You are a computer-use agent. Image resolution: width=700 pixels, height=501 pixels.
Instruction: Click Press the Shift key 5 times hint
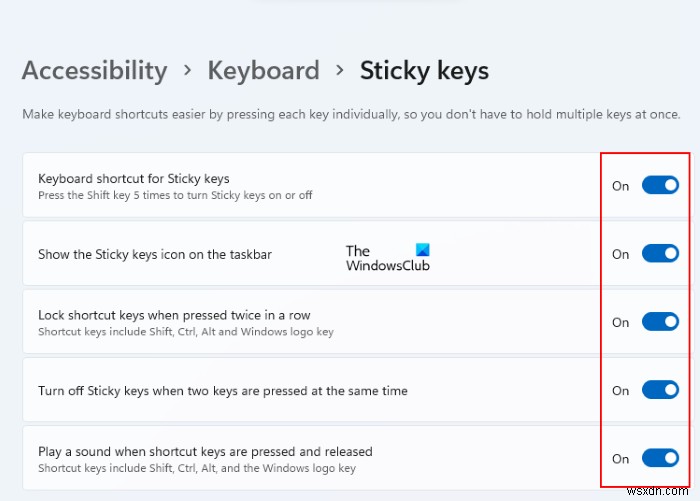click(x=175, y=195)
